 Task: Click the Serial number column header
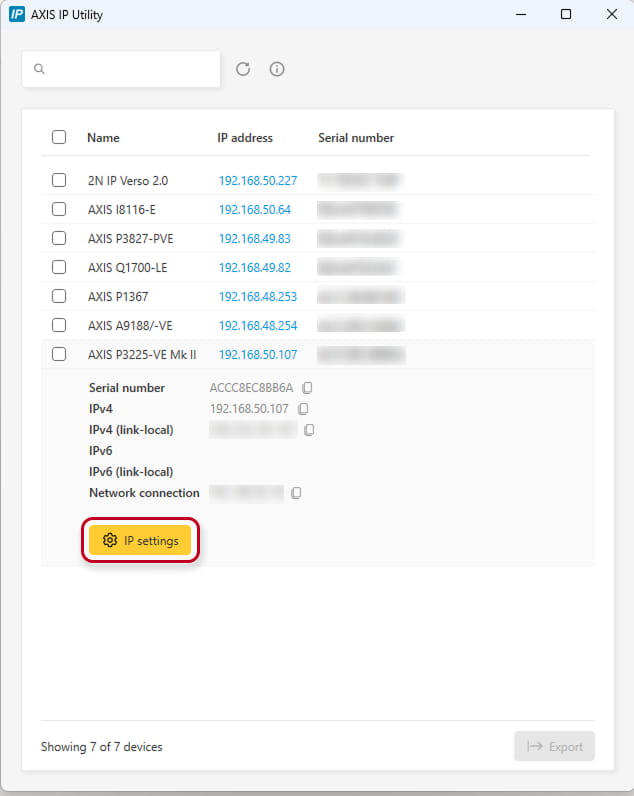(356, 138)
